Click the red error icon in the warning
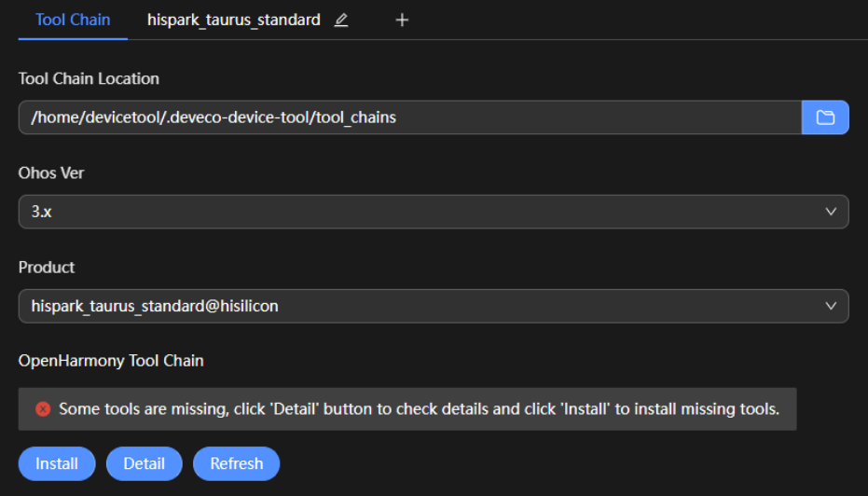Image resolution: width=868 pixels, height=496 pixels. [43, 408]
